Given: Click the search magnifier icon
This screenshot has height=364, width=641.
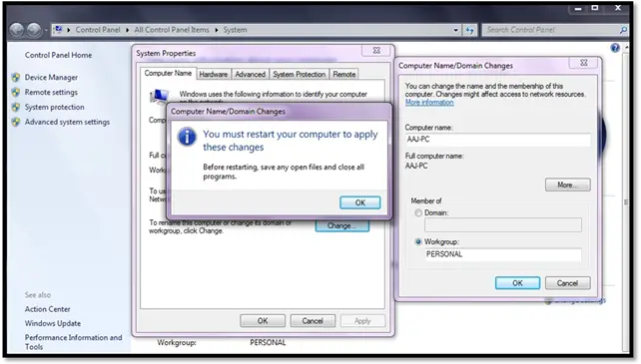Looking at the screenshot, I should 623,30.
